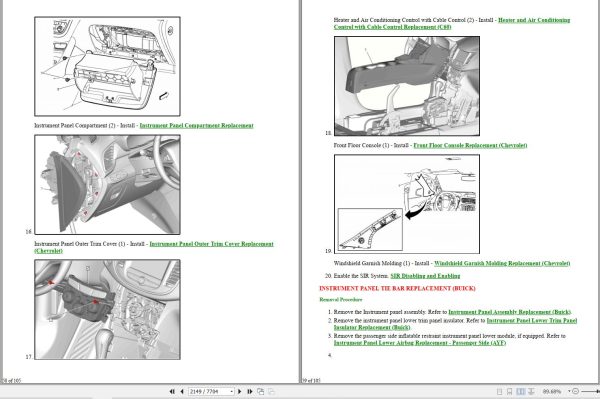The width and height of the screenshot is (600, 399).
Task: Open the zoom percentage dropdown arrow
Action: tap(569, 391)
